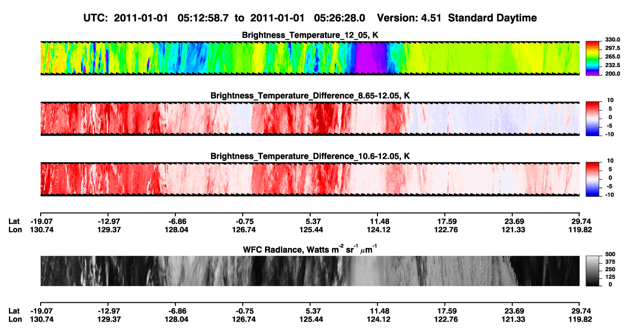Click the grayscale WFC Radiance colorbar
The image size is (644, 330).
(593, 271)
